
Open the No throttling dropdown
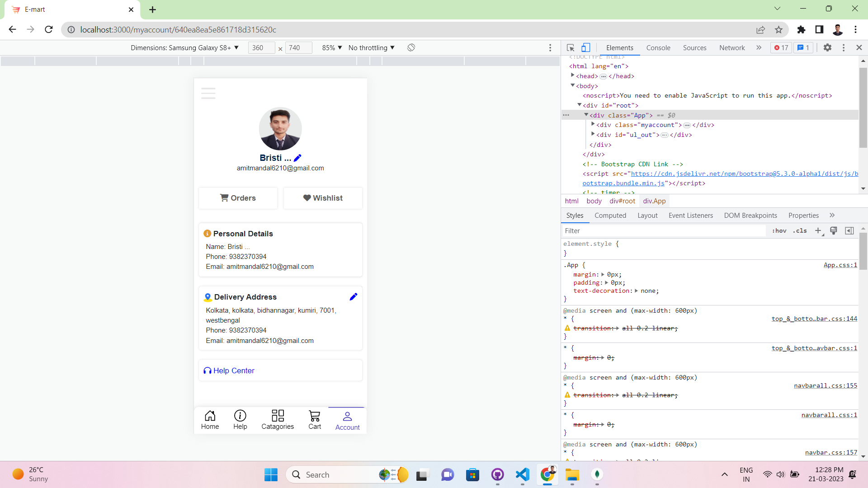[x=371, y=47]
